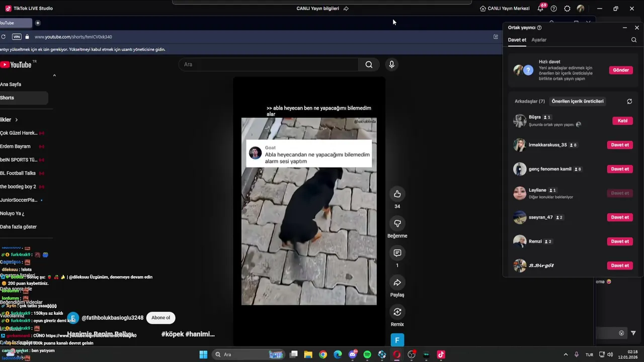This screenshot has width=644, height=362.
Task: Open Discord from taskbar
Action: pyautogui.click(x=353, y=354)
